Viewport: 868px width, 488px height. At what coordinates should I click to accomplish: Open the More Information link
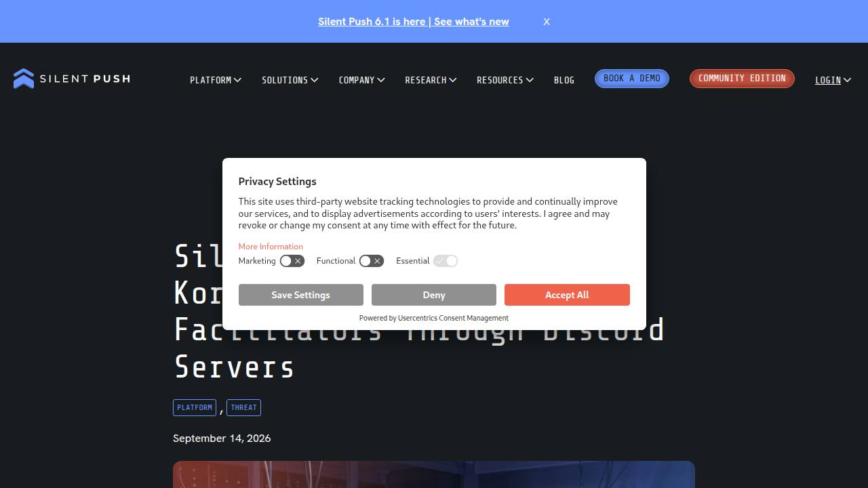click(271, 247)
